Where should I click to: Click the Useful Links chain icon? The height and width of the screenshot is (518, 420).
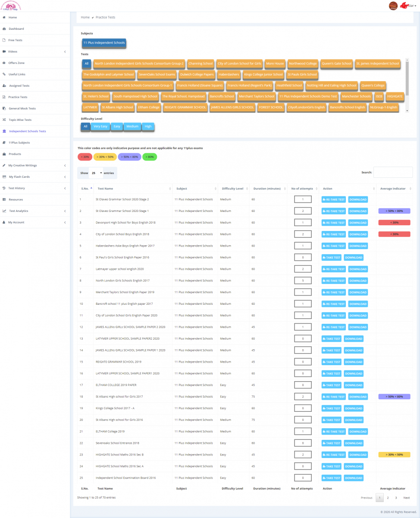(x=4, y=74)
